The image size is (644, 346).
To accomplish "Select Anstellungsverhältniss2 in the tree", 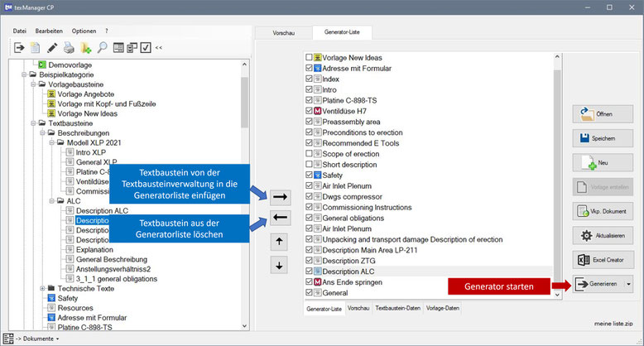I will click(113, 269).
